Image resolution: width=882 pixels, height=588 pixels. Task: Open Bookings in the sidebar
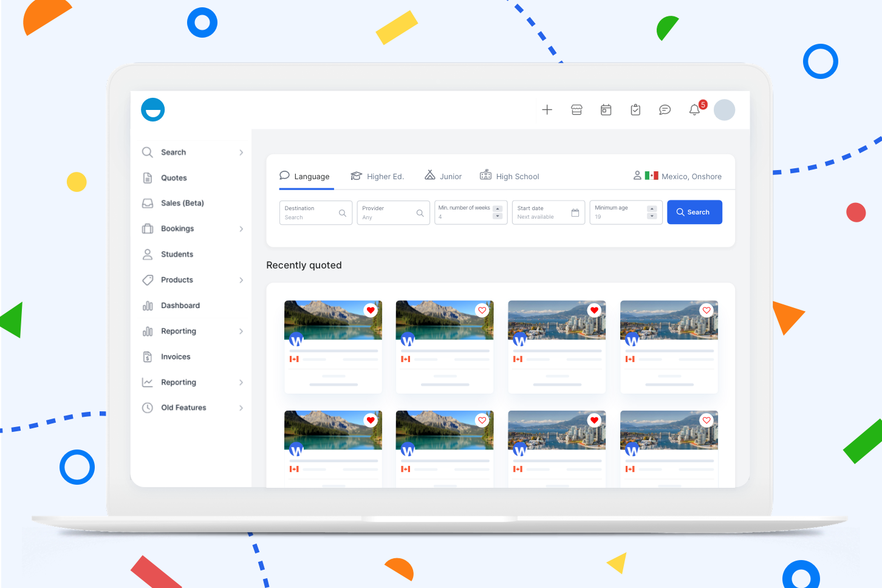[x=177, y=229]
